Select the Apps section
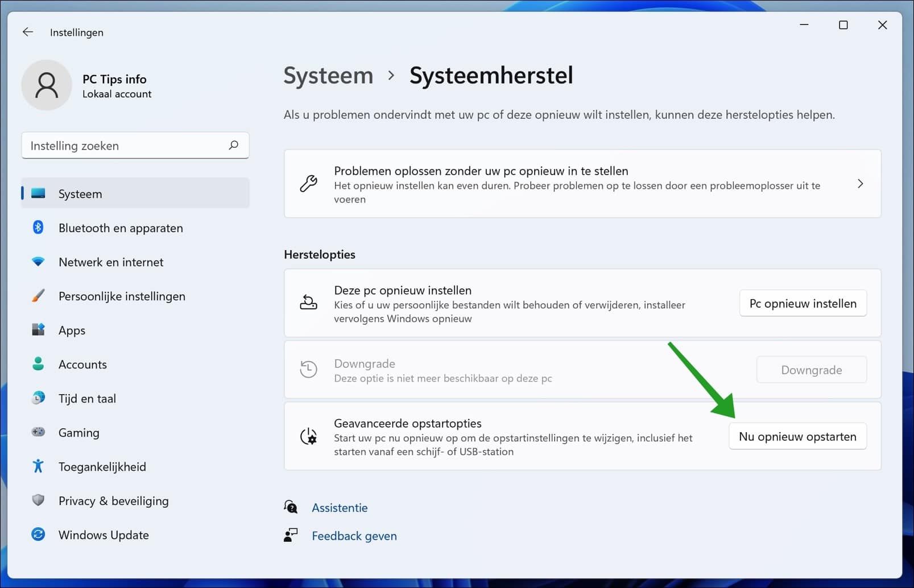 point(72,330)
